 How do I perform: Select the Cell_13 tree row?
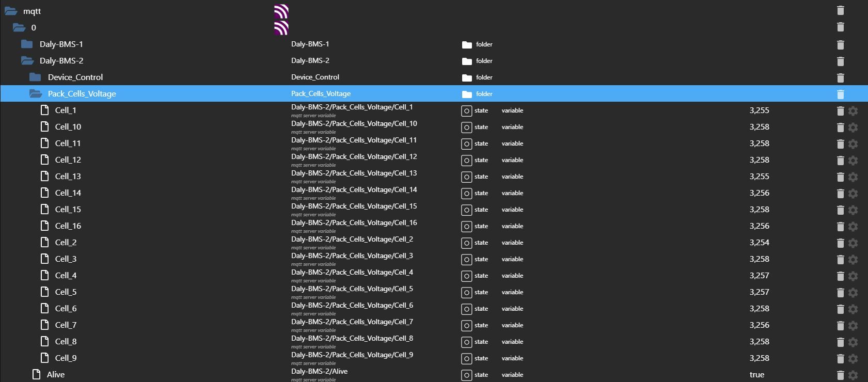(434, 176)
